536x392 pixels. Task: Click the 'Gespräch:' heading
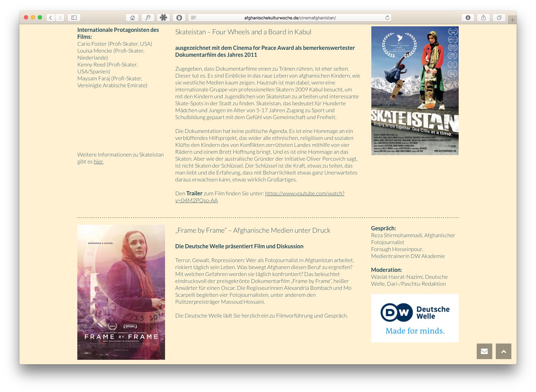click(383, 229)
